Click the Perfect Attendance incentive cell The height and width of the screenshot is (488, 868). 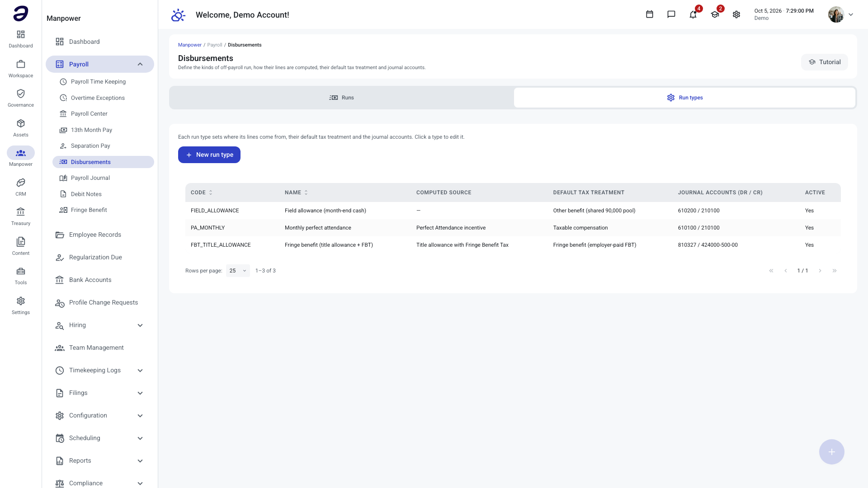(x=451, y=228)
